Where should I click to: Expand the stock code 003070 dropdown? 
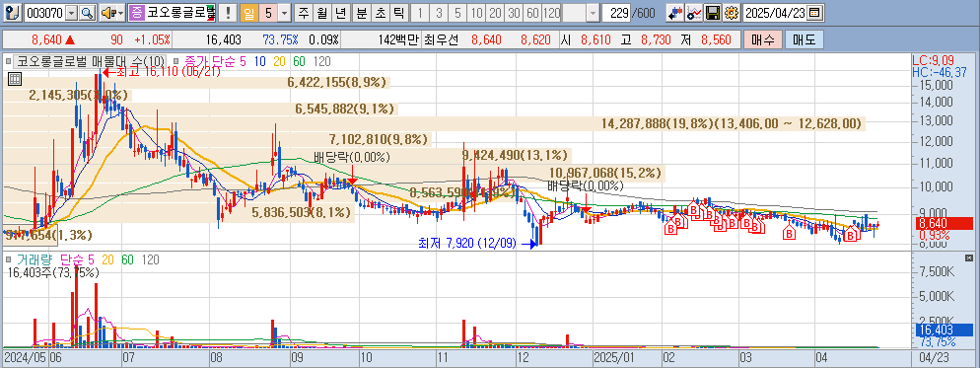[x=71, y=13]
